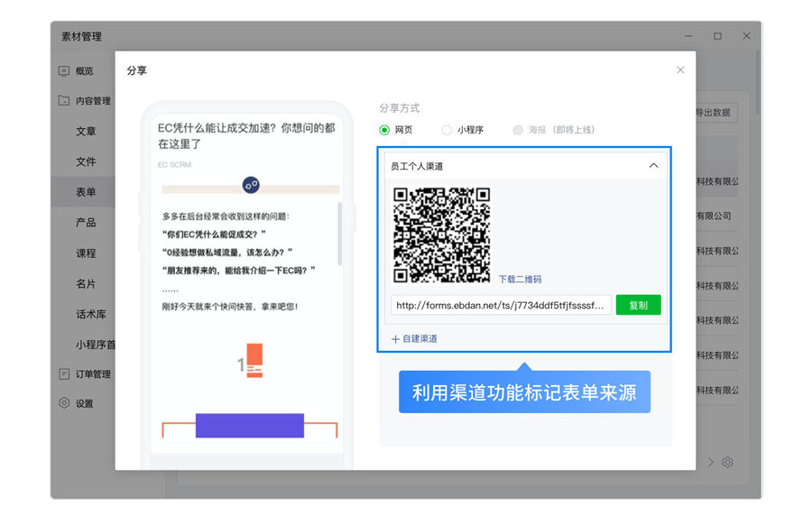Click the preview article title text
812x516 pixels.
coord(246,135)
